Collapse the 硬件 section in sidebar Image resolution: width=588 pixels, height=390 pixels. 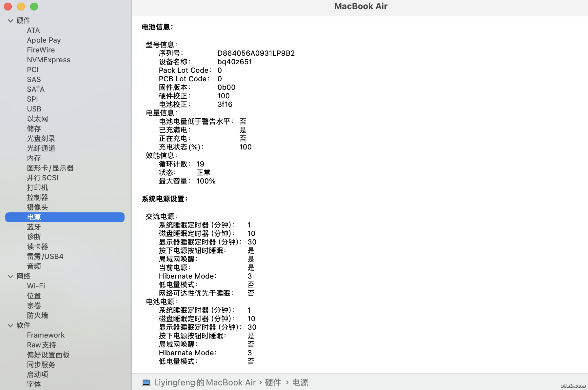[x=10, y=20]
